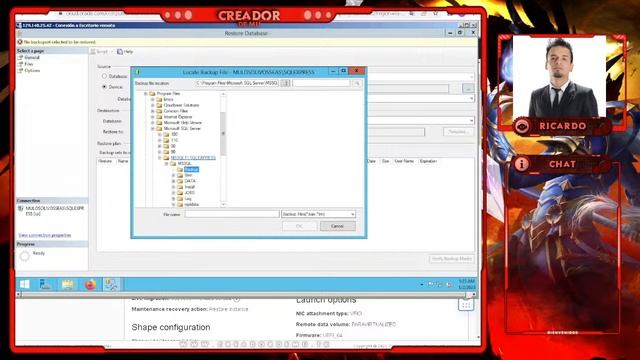
Task: Open the General page
Action: coord(32,58)
